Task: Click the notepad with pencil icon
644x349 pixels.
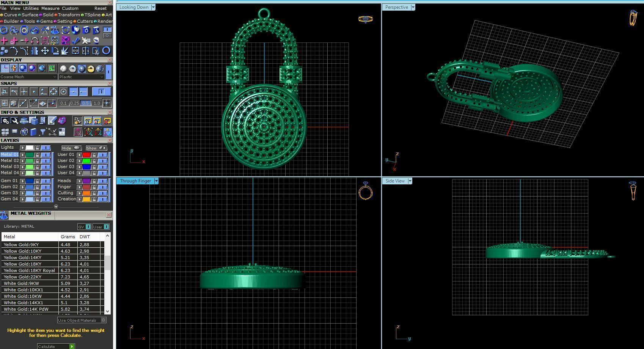Action: pyautogui.click(x=52, y=121)
